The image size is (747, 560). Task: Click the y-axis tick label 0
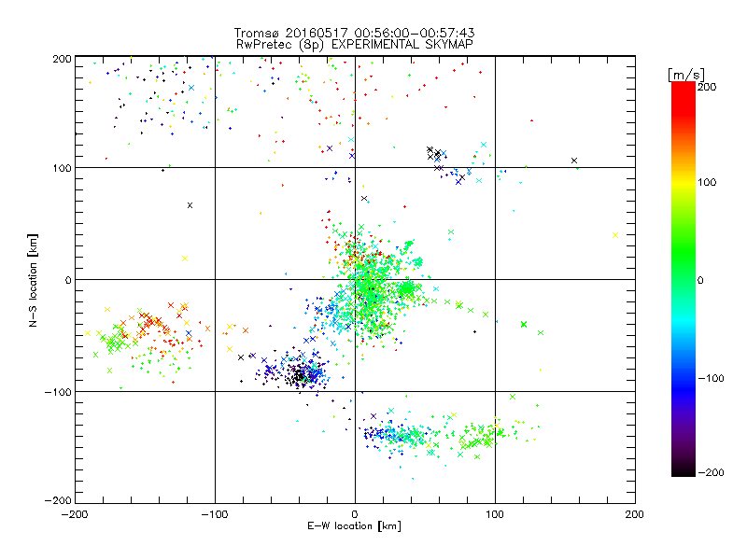click(68, 280)
